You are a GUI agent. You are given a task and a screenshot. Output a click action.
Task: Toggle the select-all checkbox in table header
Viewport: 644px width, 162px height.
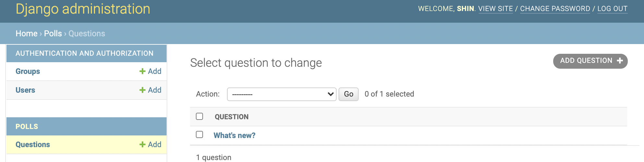coord(199,116)
